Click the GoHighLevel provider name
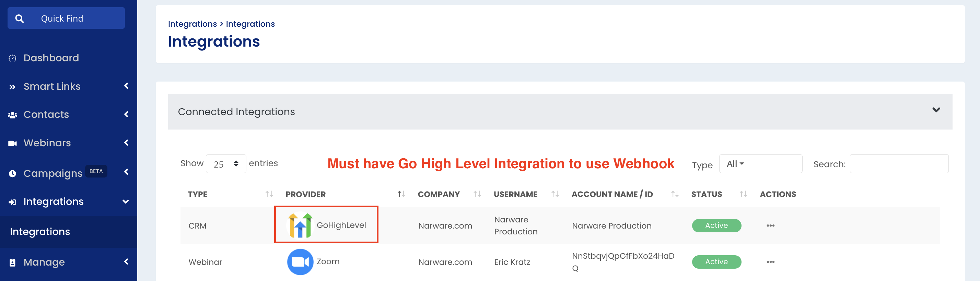 coord(341,225)
